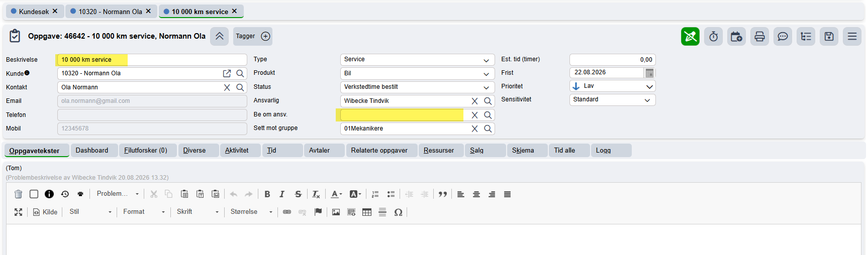This screenshot has height=255, width=868.
Task: Insert a link with the chain icon
Action: coord(287,212)
